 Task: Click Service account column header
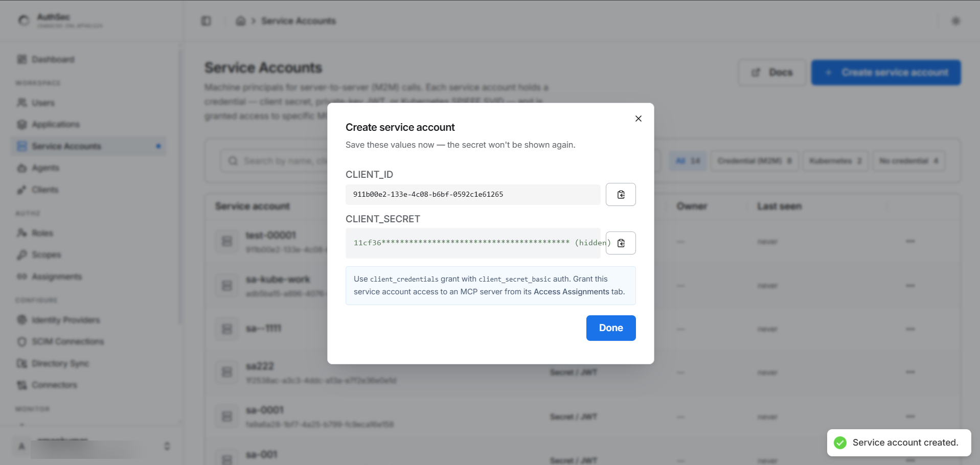point(253,206)
